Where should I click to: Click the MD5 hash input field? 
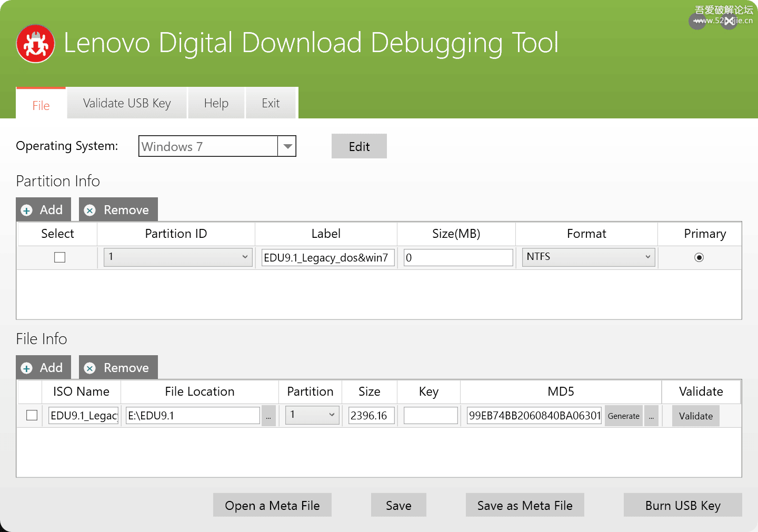point(534,415)
